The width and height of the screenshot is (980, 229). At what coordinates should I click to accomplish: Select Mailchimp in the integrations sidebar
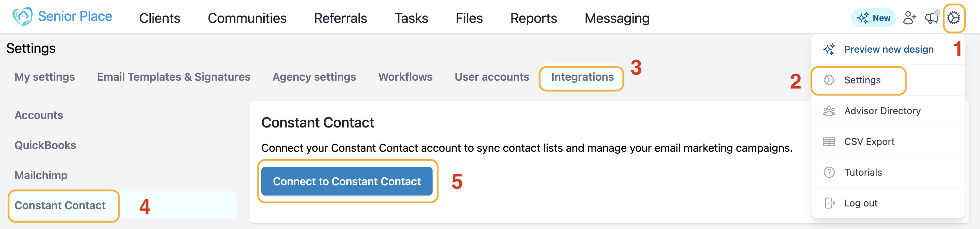coord(41,175)
